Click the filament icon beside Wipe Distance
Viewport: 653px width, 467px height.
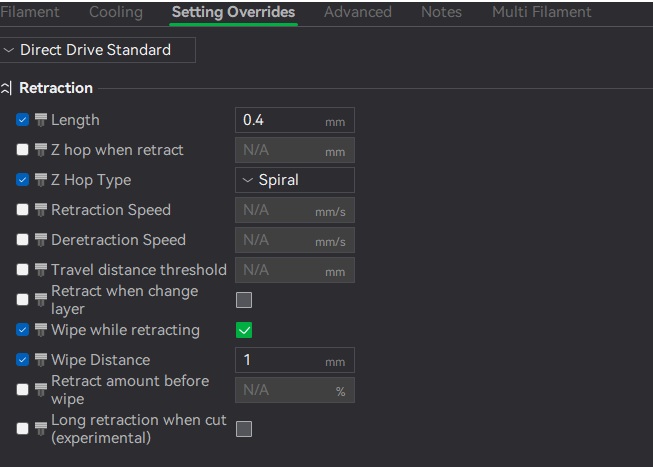[x=41, y=360]
